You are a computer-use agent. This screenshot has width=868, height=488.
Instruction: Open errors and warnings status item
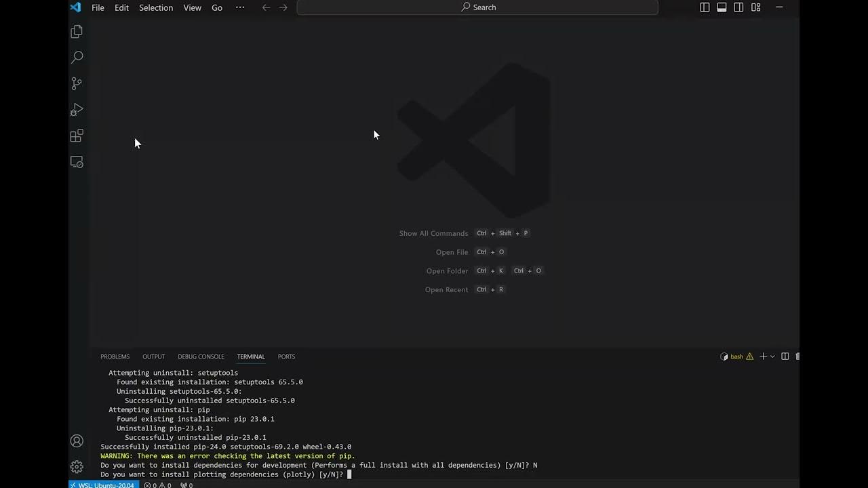[157, 485]
